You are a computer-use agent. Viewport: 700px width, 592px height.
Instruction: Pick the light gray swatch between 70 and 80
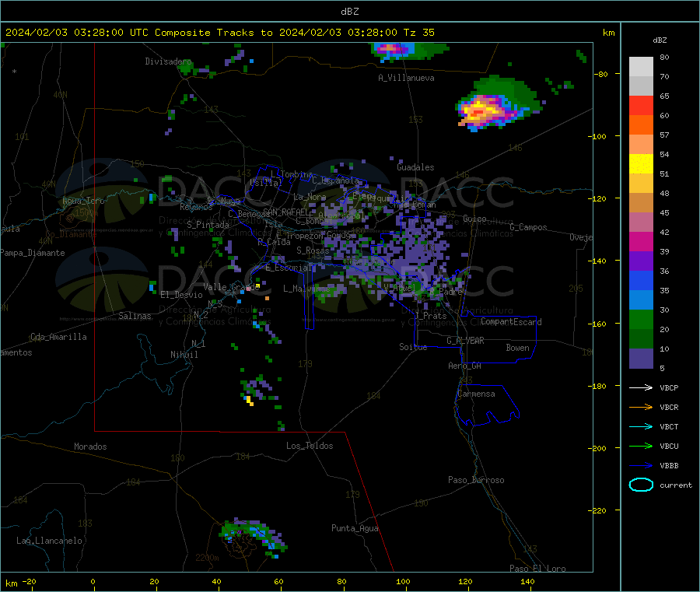coord(641,67)
